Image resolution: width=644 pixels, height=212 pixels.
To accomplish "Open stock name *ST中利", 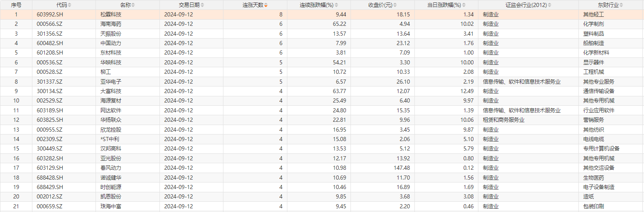I will coord(110,139).
